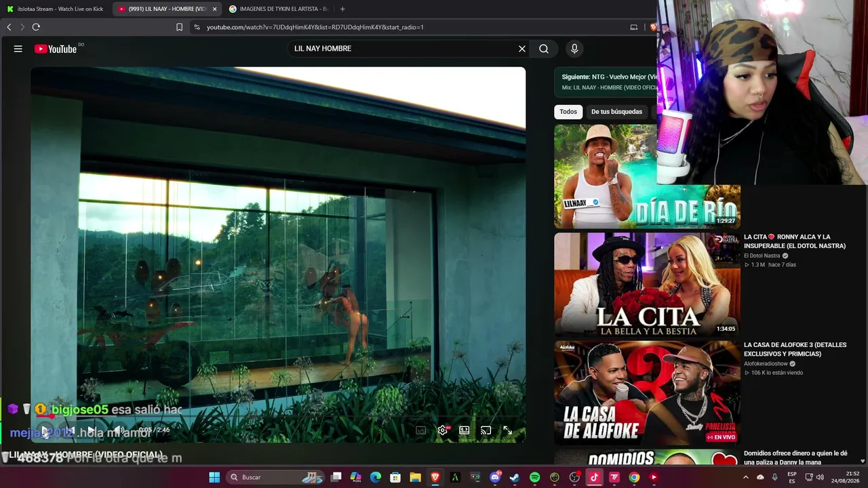This screenshot has height=488, width=868.
Task: Open Microsoft Store from the taskbar
Action: (x=395, y=477)
